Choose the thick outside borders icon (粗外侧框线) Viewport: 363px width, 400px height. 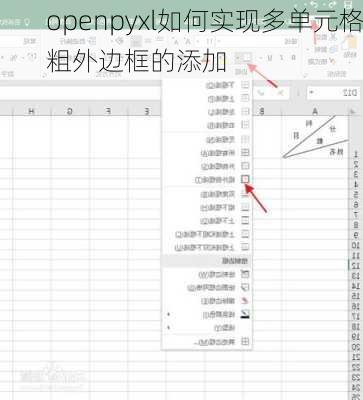point(245,179)
